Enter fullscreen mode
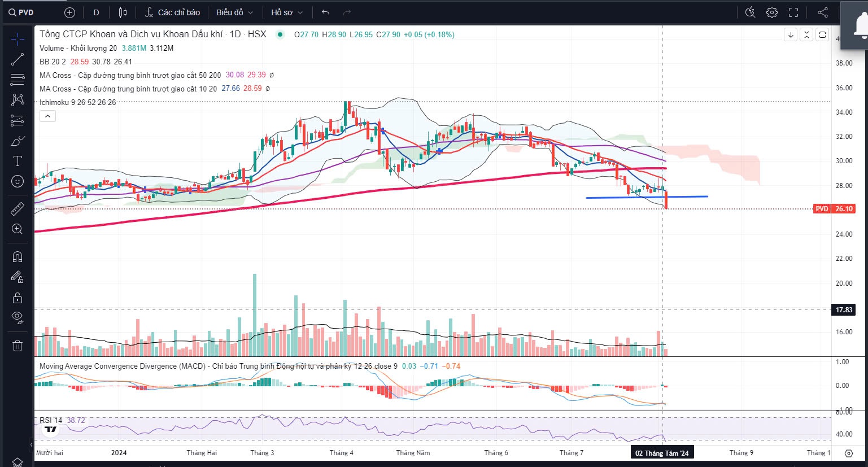Image resolution: width=868 pixels, height=467 pixels. click(x=793, y=12)
